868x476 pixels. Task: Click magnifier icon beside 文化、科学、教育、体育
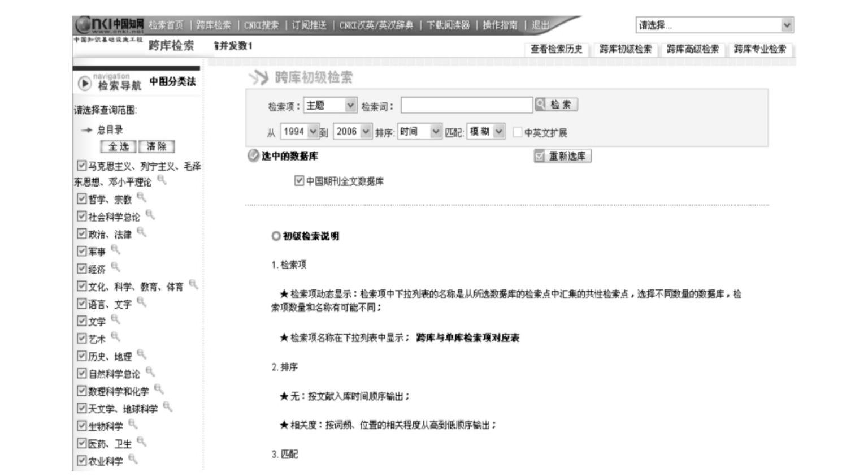click(x=194, y=285)
